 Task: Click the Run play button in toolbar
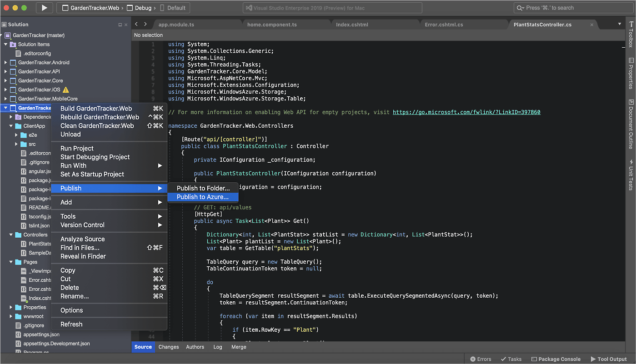coord(44,8)
